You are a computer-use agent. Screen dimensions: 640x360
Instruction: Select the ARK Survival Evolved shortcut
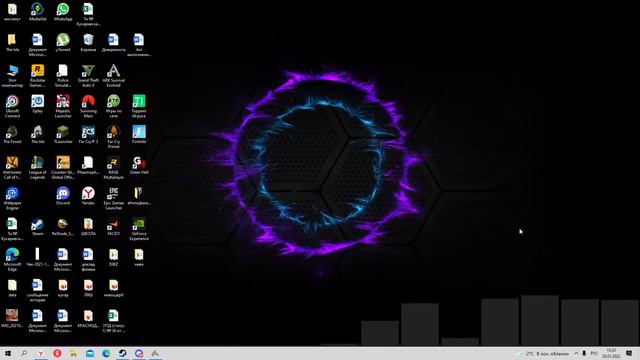tap(113, 76)
